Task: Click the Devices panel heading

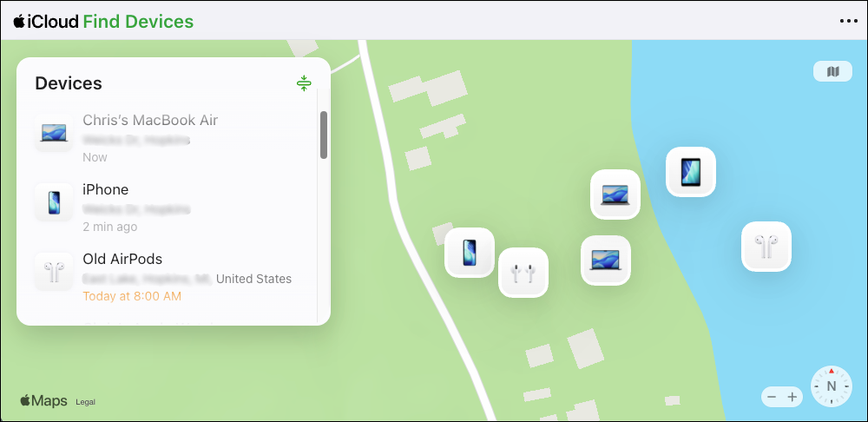Action: point(69,83)
